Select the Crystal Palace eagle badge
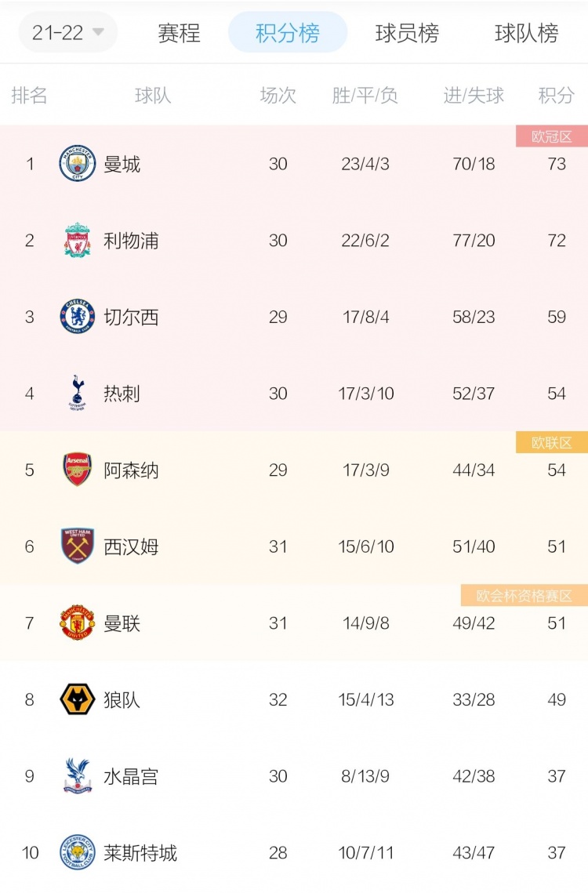Screen dimensions: 588x893 [x=78, y=775]
